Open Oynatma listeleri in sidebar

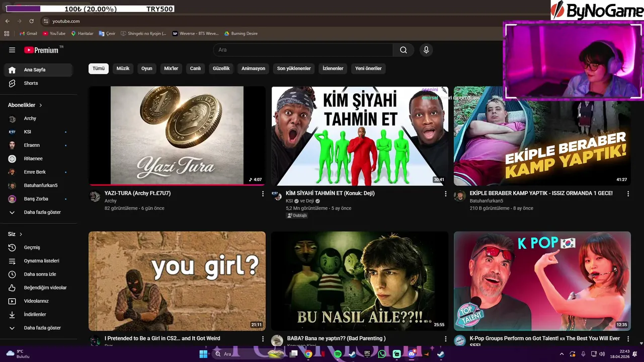[x=38, y=261]
